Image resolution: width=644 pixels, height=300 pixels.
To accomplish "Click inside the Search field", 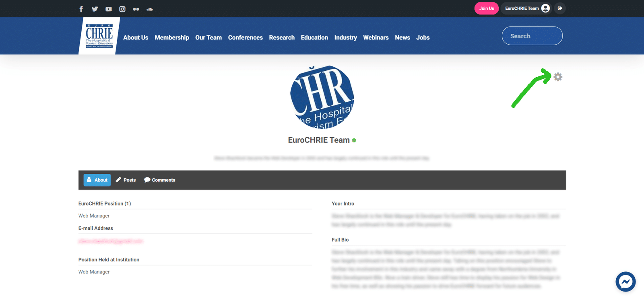I will click(x=532, y=36).
